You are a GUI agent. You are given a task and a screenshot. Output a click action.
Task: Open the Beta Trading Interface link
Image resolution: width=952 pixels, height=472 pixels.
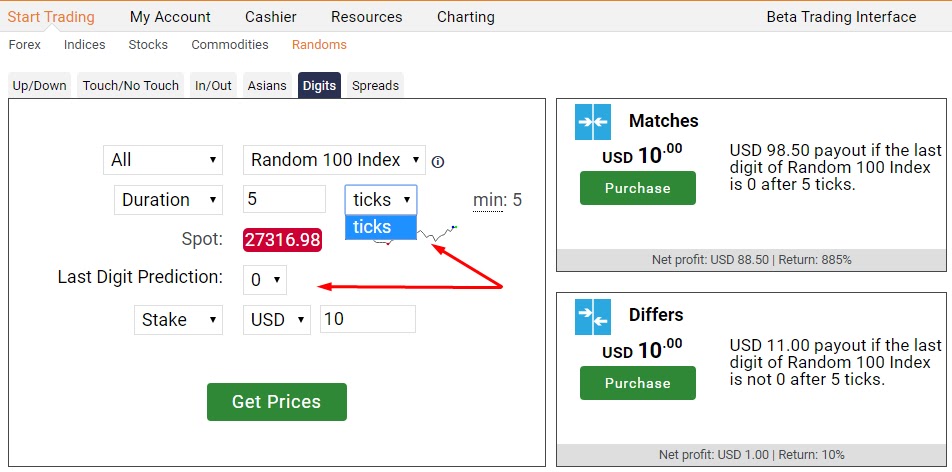tap(842, 17)
